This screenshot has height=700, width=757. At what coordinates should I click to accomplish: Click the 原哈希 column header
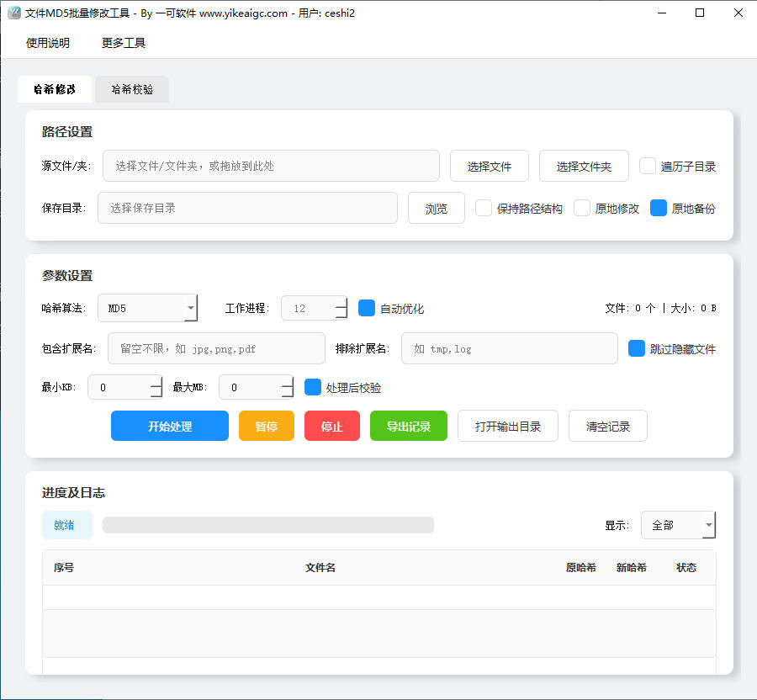coord(581,568)
